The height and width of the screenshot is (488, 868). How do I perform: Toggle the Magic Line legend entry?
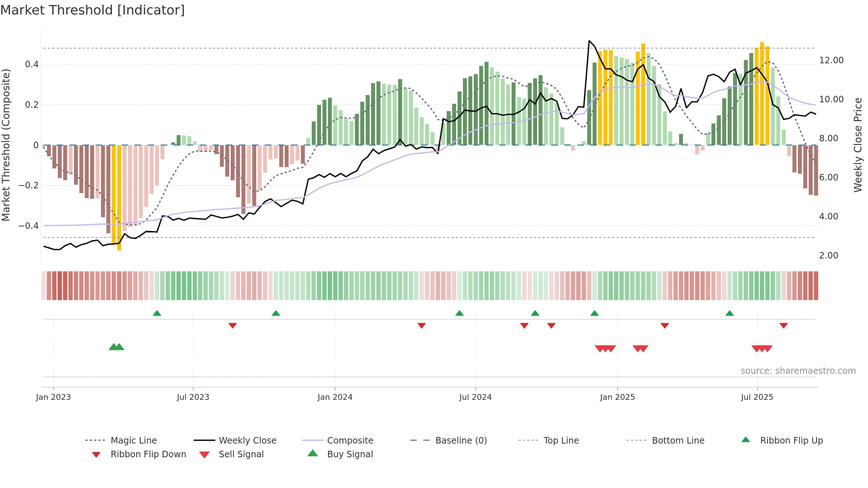click(x=121, y=440)
